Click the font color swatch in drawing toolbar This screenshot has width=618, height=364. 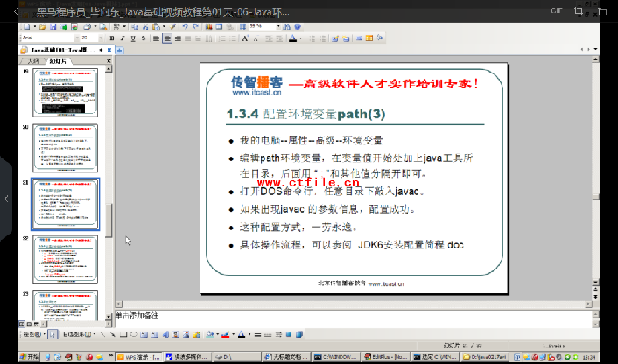(241, 334)
